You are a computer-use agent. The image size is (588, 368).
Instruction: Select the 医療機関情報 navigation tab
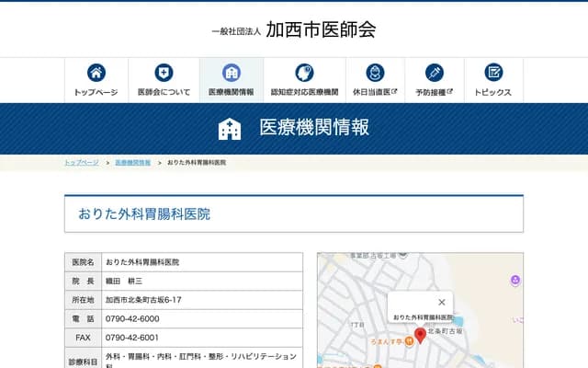[x=232, y=80]
